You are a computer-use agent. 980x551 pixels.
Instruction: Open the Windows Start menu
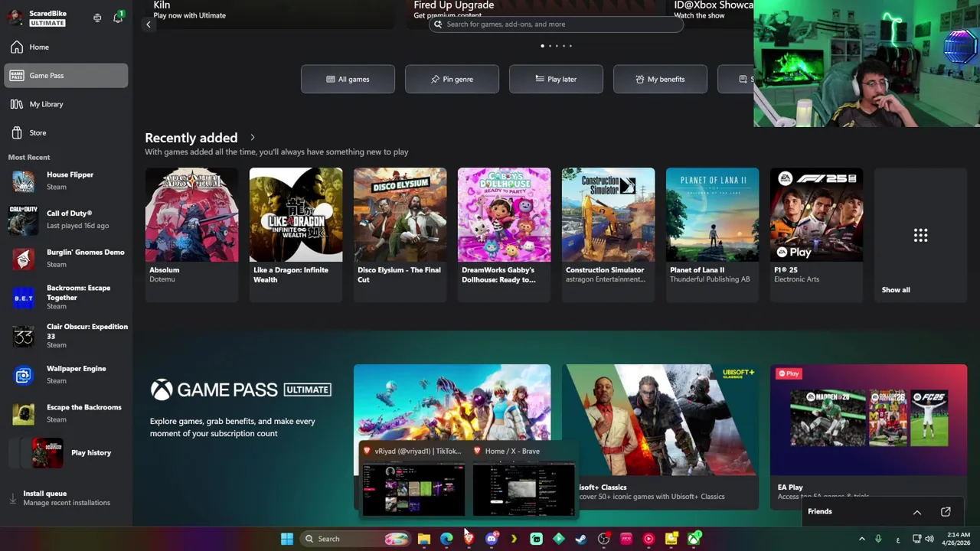(x=286, y=539)
